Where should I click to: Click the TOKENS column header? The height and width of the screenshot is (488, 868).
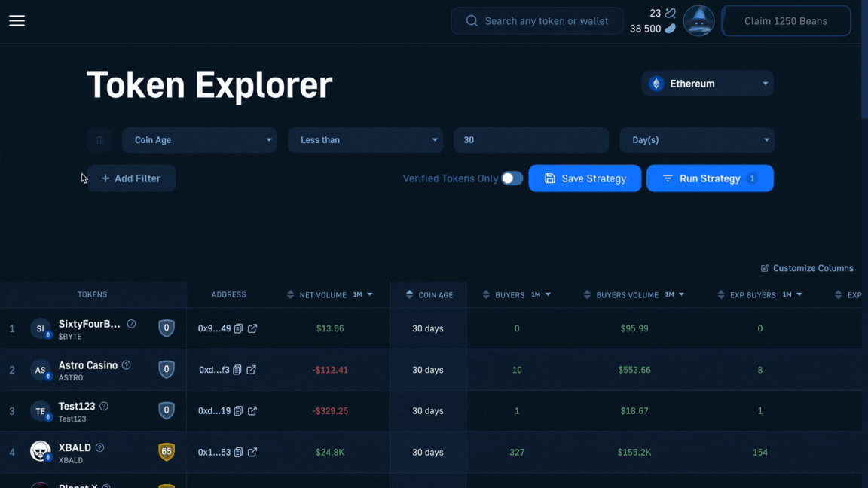click(93, 295)
